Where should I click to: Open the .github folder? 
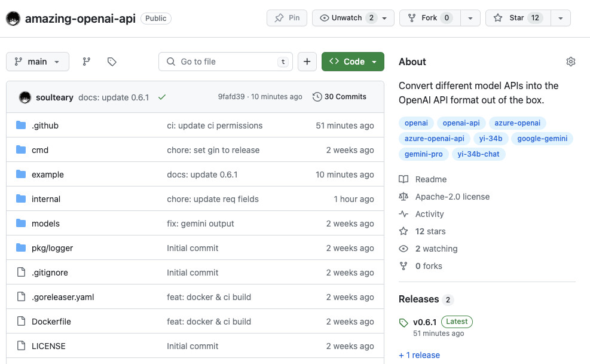pos(45,126)
